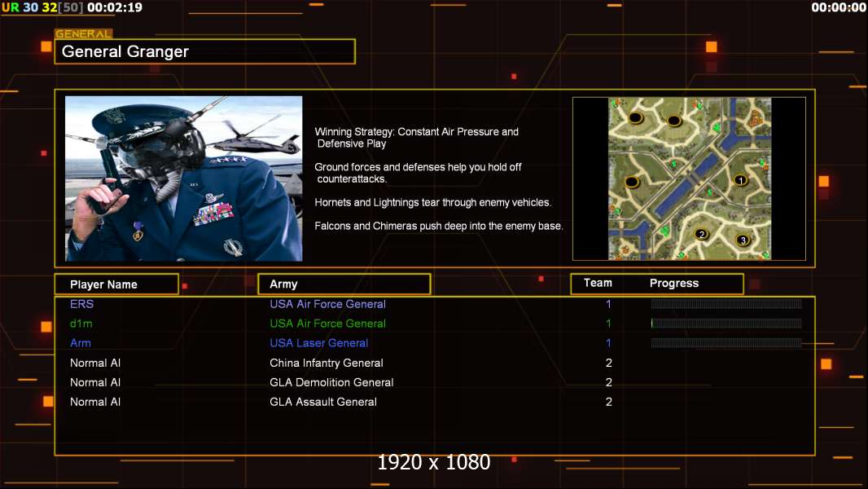The height and width of the screenshot is (489, 868).
Task: Click the Falcons and Chimeras tip line
Action: pyautogui.click(x=439, y=226)
